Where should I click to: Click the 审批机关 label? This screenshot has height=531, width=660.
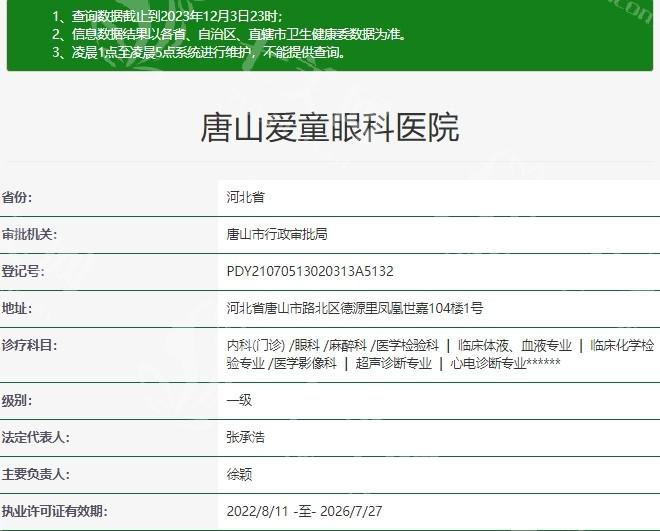[x=29, y=234]
